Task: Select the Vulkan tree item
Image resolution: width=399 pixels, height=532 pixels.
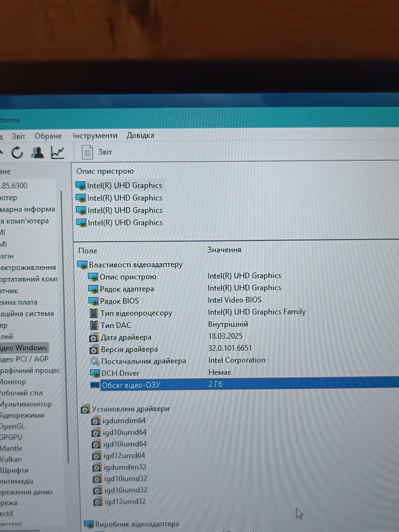Action: (11, 459)
